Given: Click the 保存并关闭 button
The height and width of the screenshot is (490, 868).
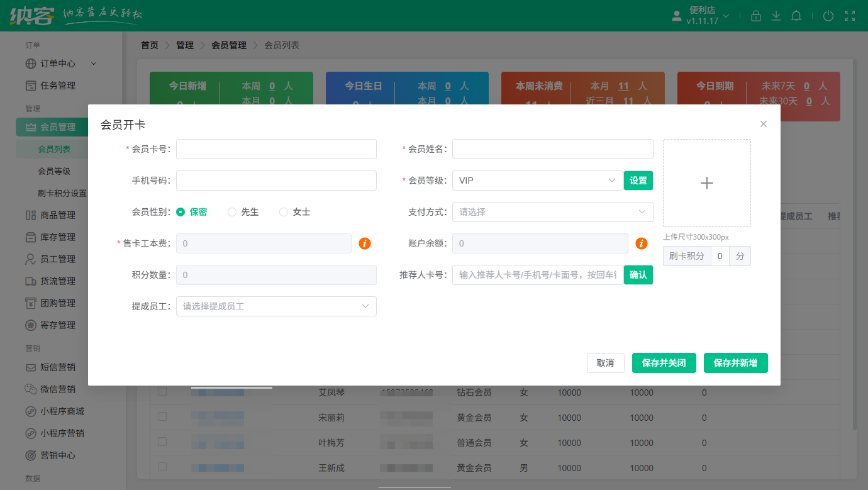Looking at the screenshot, I should click(x=664, y=363).
